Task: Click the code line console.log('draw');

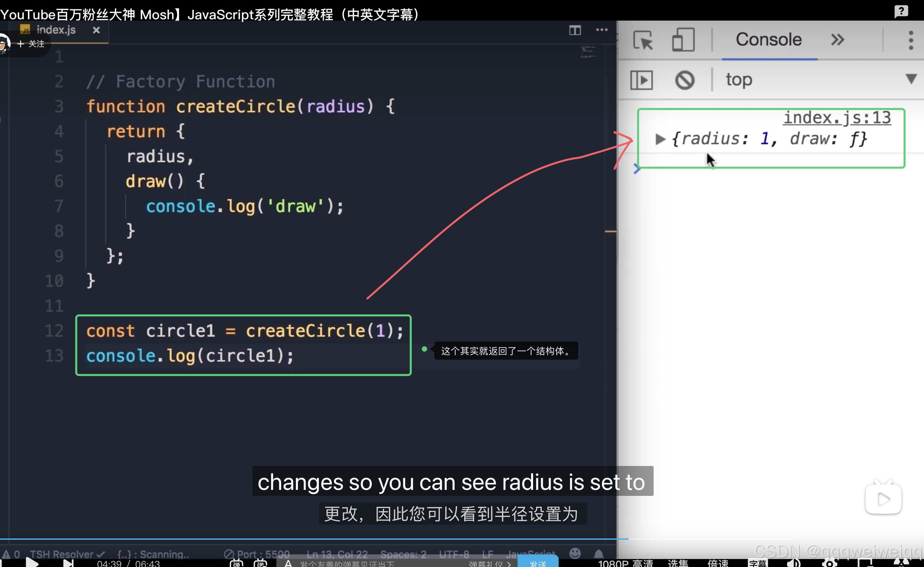Action: [244, 206]
